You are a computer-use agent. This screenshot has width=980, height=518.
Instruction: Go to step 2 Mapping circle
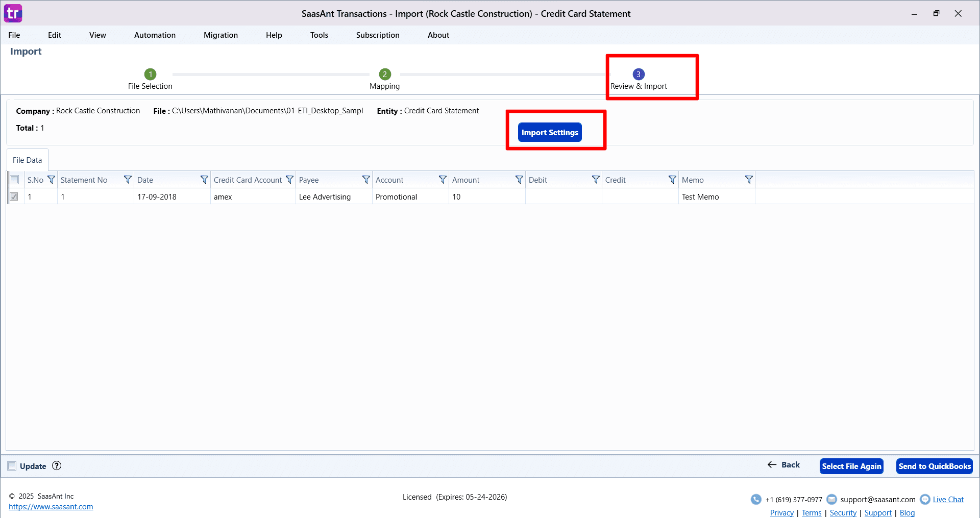click(x=385, y=74)
